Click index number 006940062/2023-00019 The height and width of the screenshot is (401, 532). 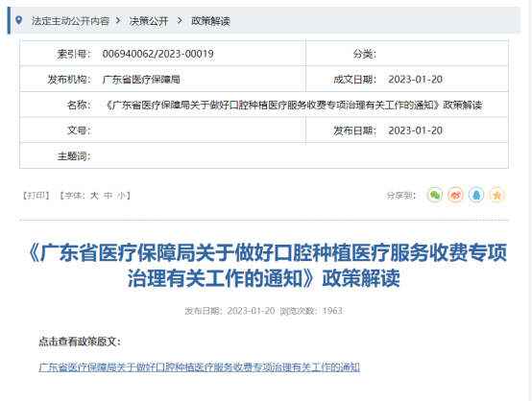pyautogui.click(x=157, y=54)
